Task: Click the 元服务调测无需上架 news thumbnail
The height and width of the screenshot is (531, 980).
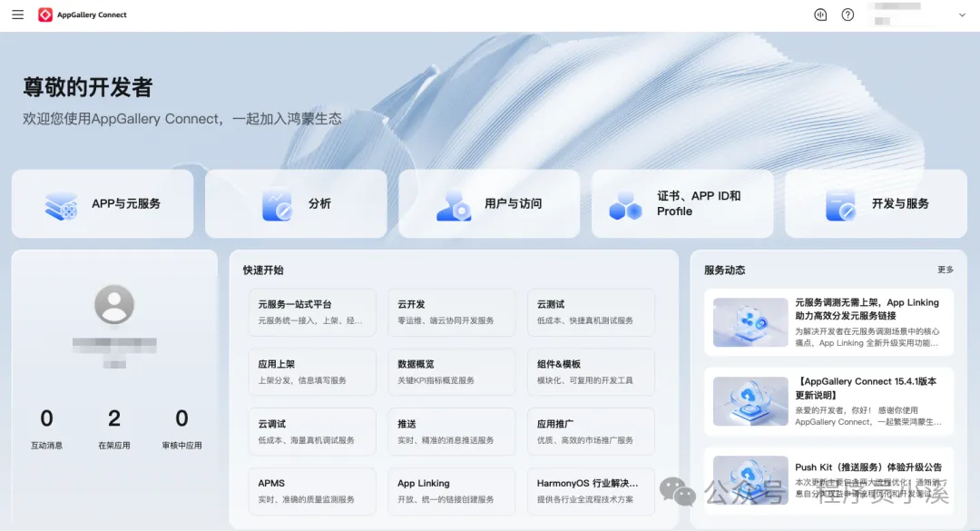Action: point(750,321)
